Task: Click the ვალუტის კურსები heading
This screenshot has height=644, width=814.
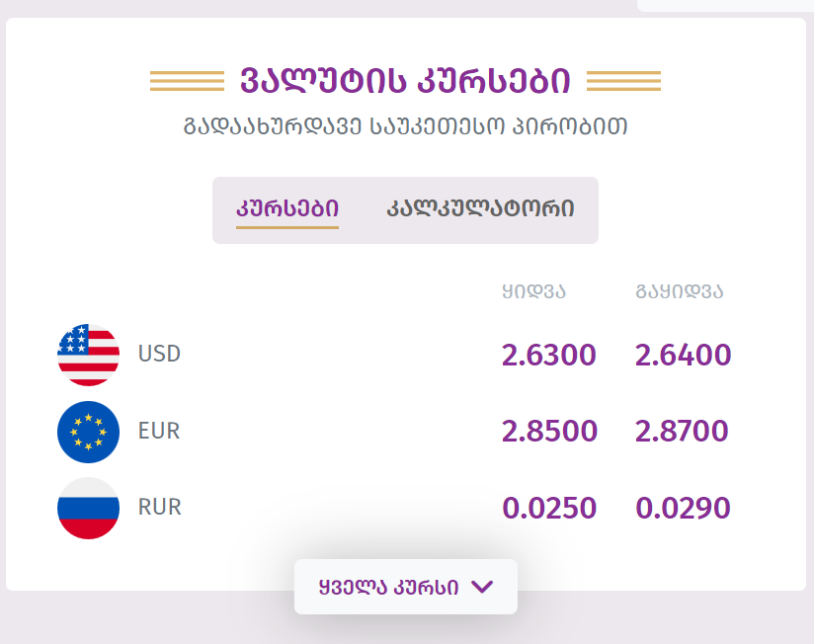Action: pos(405,80)
